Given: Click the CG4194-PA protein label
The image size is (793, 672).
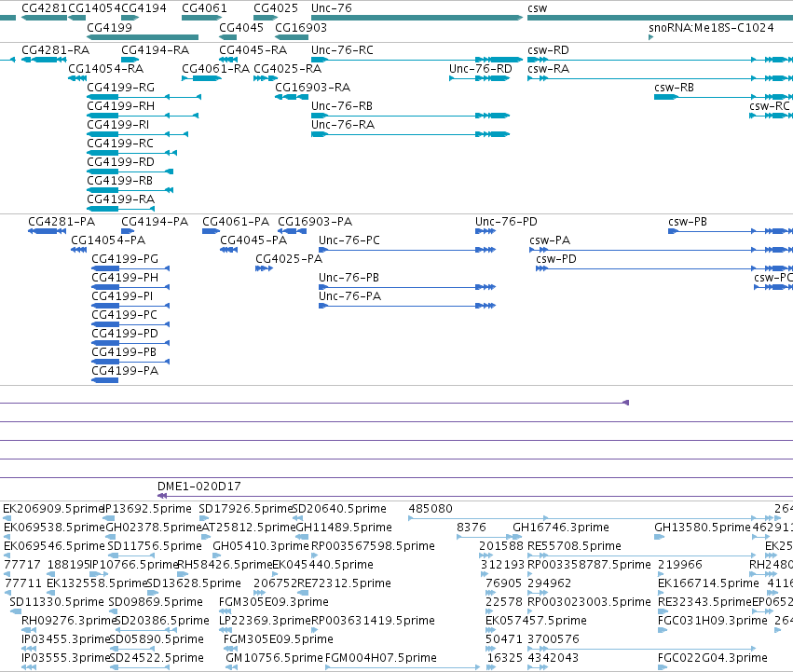Looking at the screenshot, I should [155, 222].
